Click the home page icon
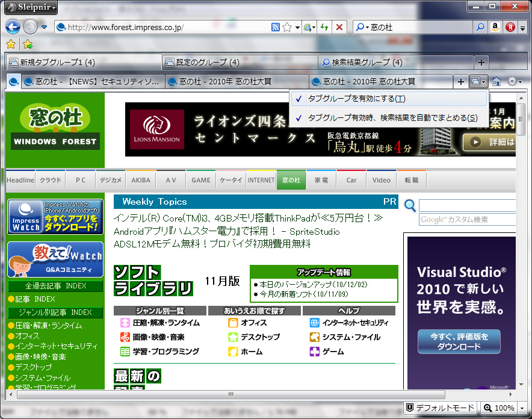532x419 pixels. tap(496, 81)
